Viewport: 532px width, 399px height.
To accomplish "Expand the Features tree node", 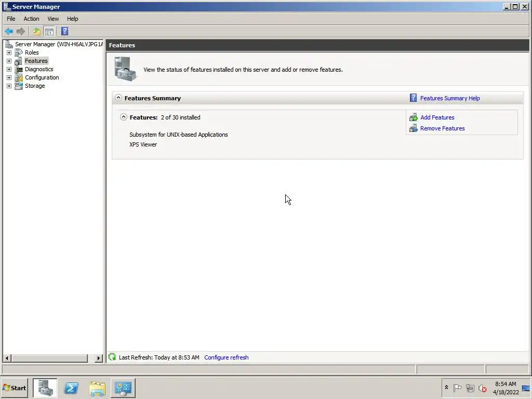I will (9, 61).
